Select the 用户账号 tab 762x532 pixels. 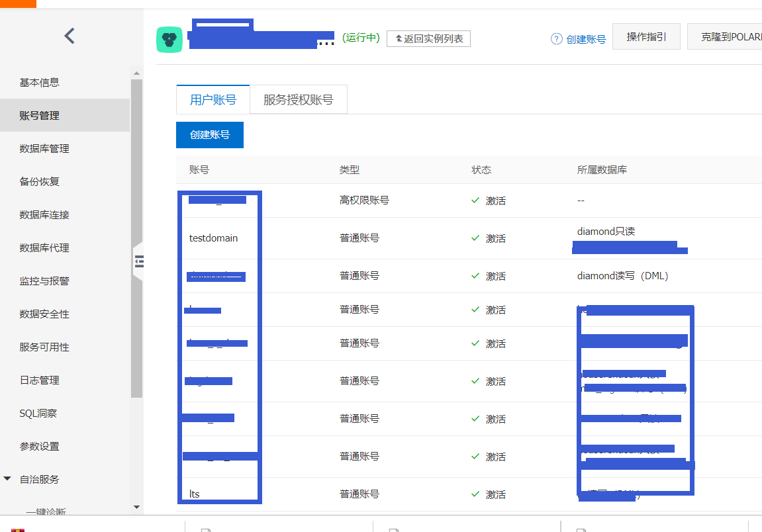pyautogui.click(x=213, y=100)
